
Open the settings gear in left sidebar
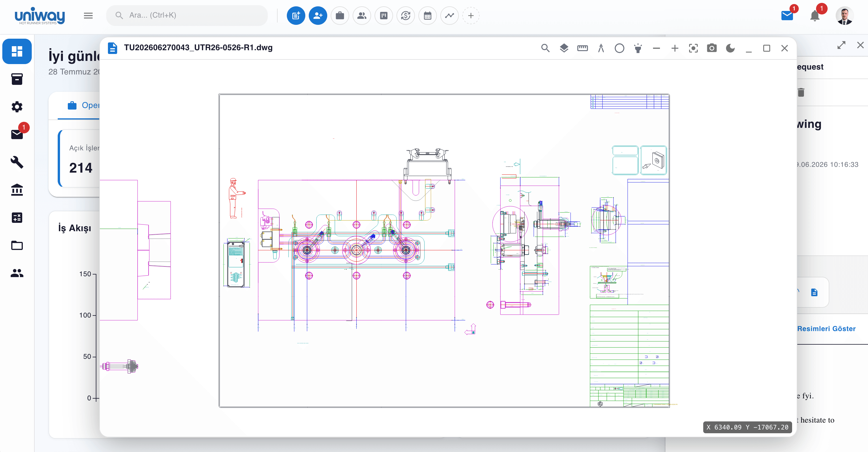17,107
